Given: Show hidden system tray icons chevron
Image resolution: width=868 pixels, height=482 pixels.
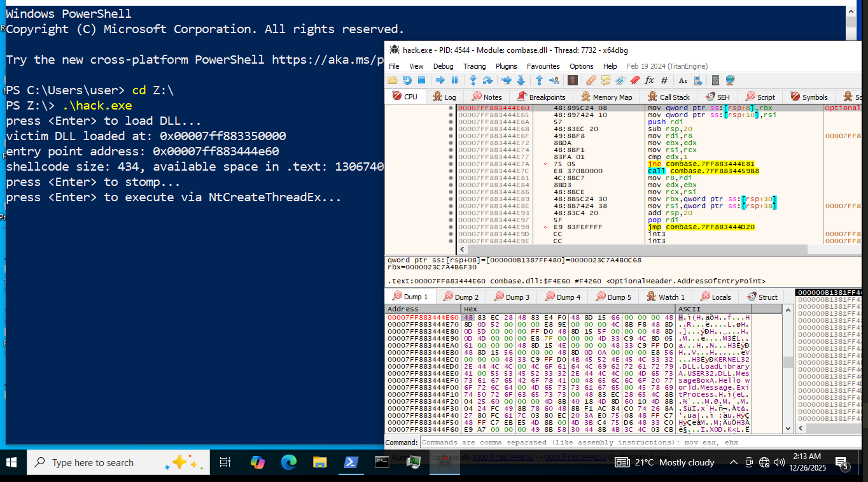Looking at the screenshot, I should [733, 463].
